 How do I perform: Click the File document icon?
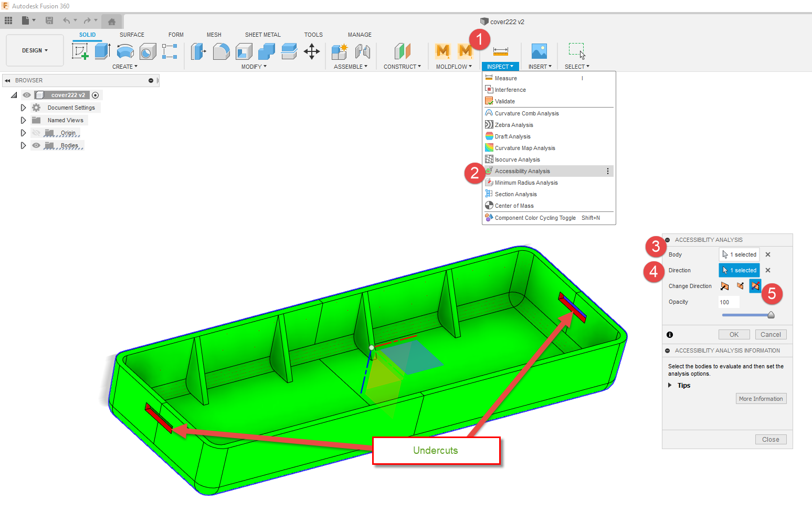[25, 20]
